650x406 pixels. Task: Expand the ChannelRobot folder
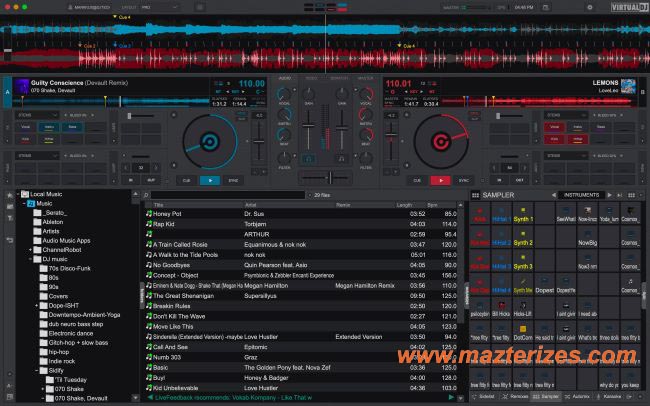(30, 250)
